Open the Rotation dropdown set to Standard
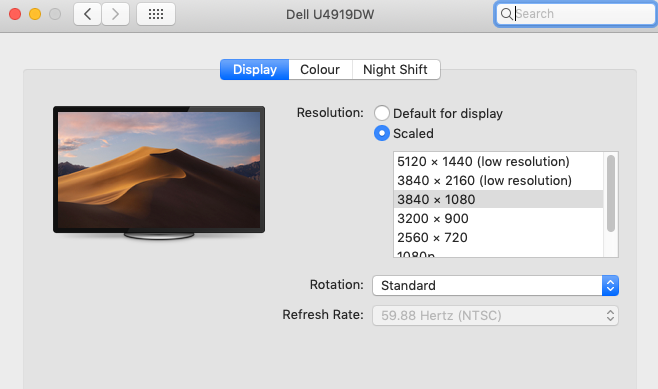This screenshot has width=658, height=389. pyautogui.click(x=495, y=285)
